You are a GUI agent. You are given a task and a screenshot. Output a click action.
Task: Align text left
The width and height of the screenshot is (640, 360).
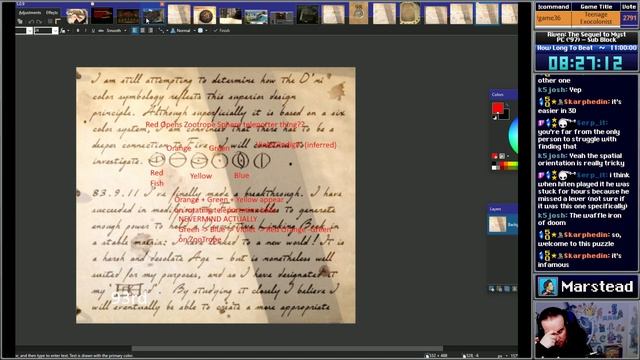[x=135, y=31]
